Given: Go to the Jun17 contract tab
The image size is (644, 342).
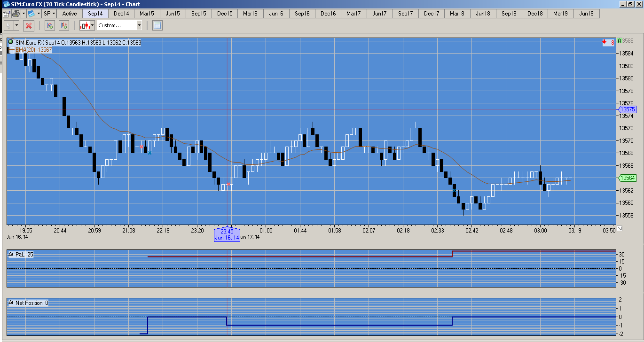Looking at the screenshot, I should pyautogui.click(x=380, y=14).
